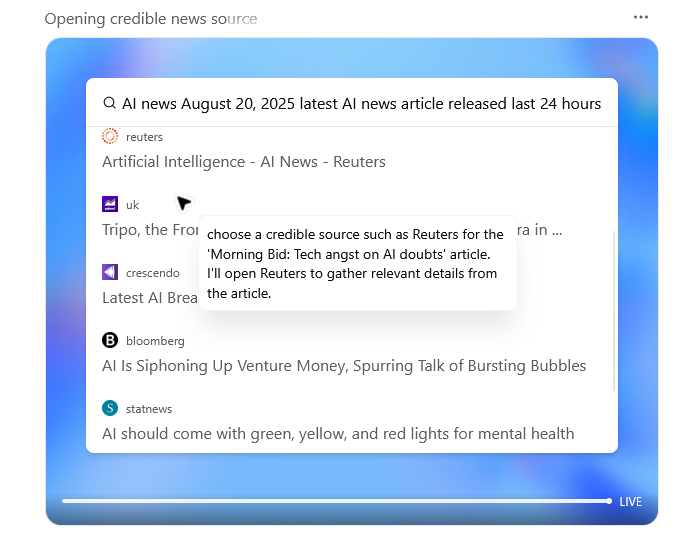Open AI Is Siphoning Up Venture Money result
Screen dimensions: 700x548
click(x=344, y=365)
